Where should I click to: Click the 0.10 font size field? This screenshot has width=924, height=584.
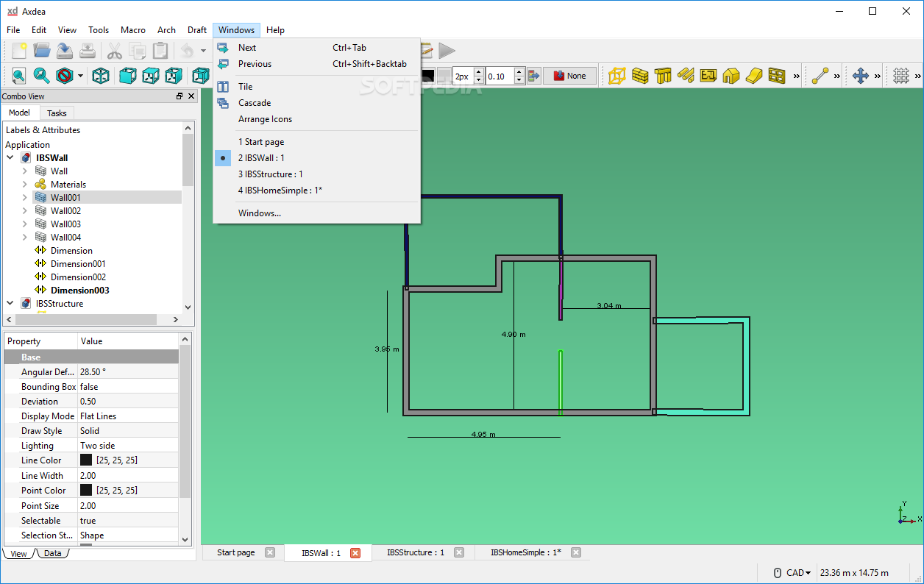coord(500,75)
